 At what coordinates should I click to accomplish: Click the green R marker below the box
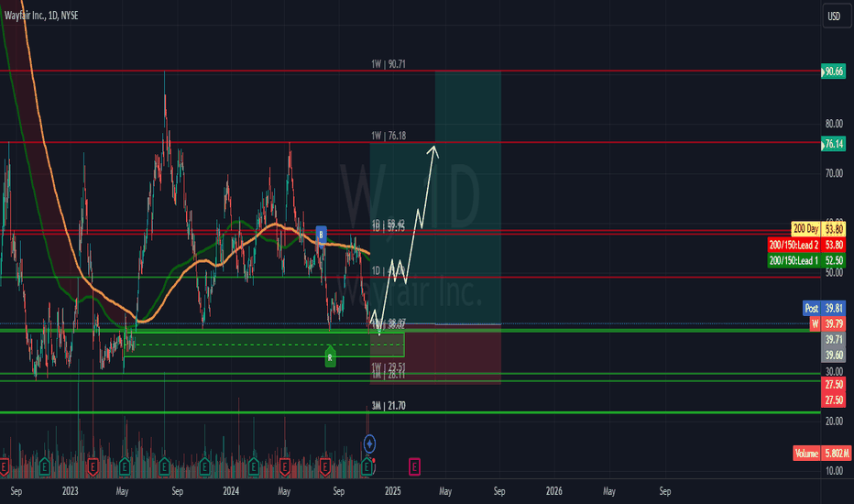330,356
